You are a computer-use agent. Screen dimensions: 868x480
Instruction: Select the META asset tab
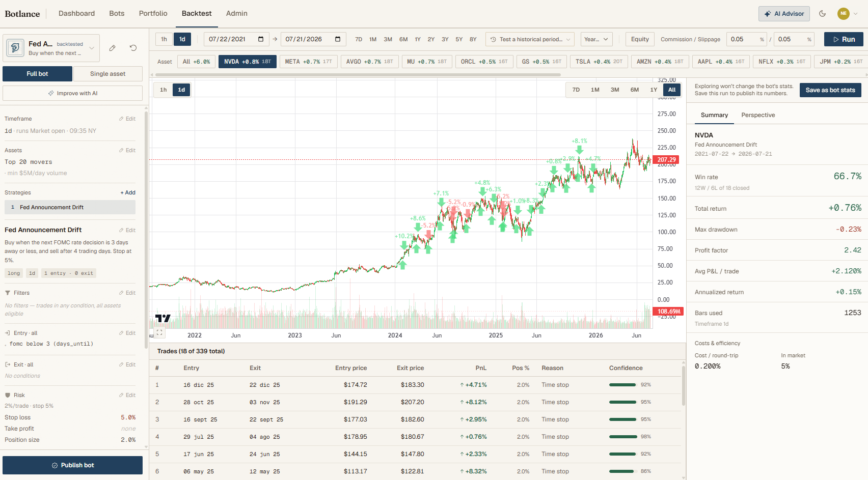tap(308, 62)
